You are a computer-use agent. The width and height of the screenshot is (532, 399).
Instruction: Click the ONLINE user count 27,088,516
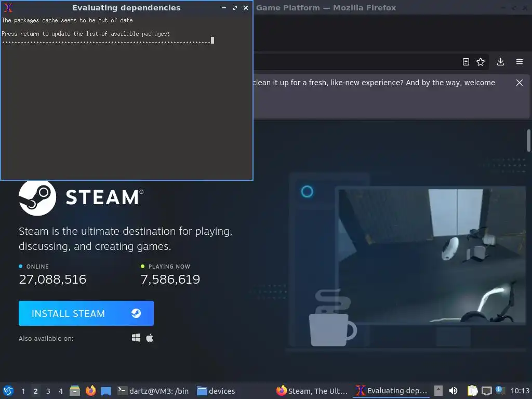coord(52,279)
